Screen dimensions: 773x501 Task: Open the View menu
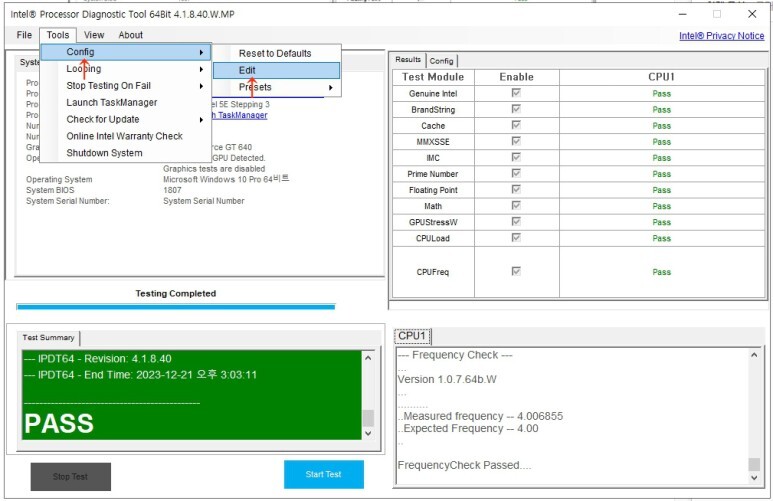tap(94, 35)
